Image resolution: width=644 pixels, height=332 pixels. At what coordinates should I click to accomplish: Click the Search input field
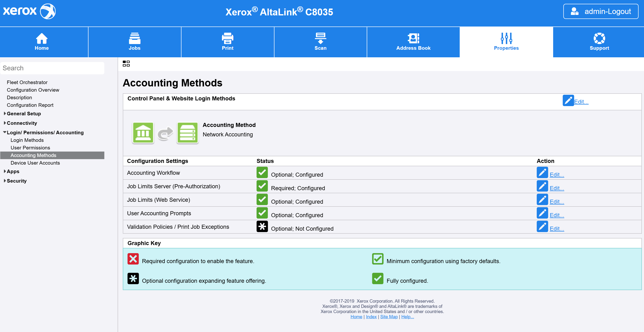[x=52, y=68]
